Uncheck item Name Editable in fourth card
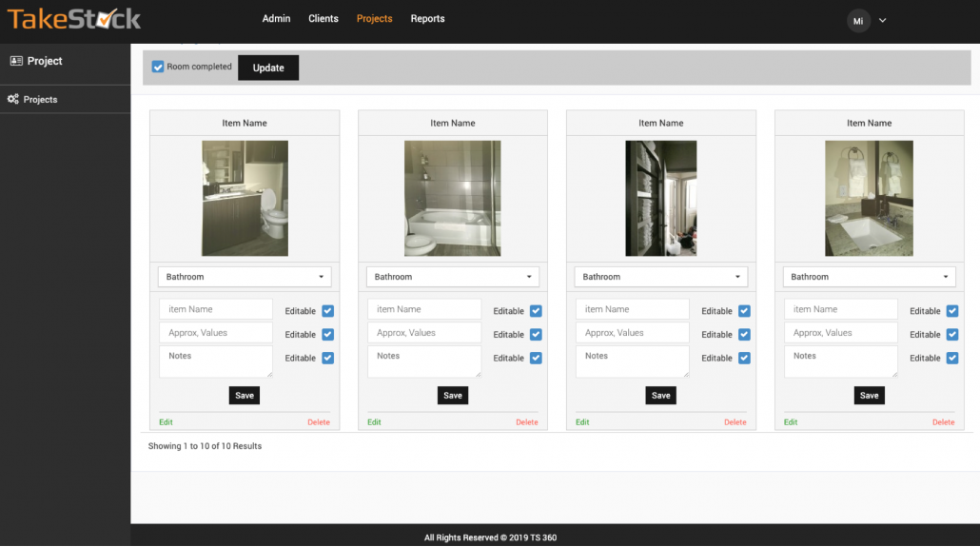The height and width of the screenshot is (547, 980). [x=951, y=311]
